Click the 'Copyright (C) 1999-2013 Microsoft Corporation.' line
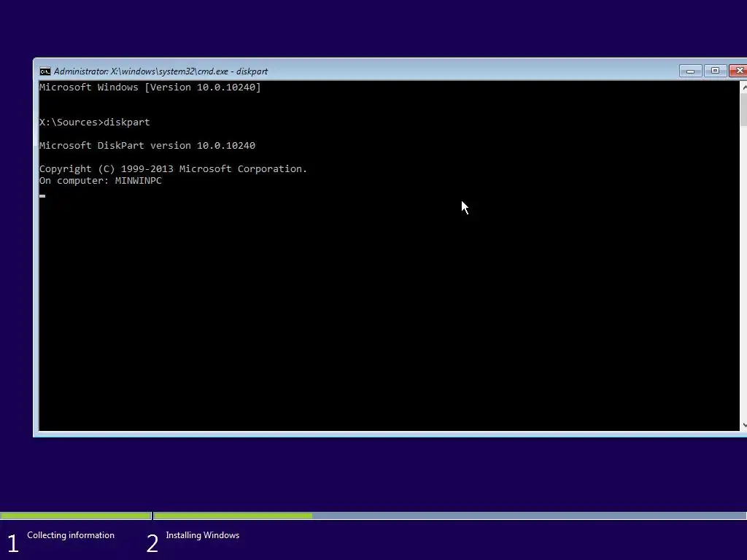This screenshot has height=560, width=747. tap(173, 169)
